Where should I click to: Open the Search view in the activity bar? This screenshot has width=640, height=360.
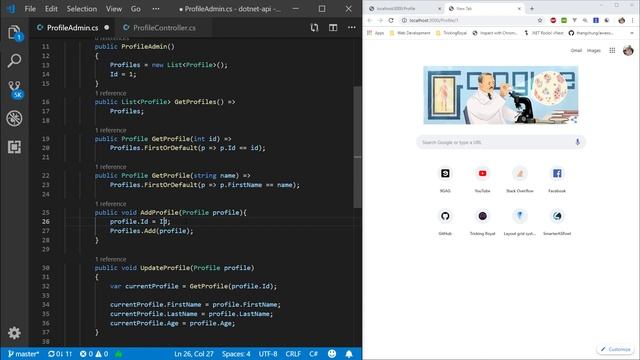tap(14, 61)
